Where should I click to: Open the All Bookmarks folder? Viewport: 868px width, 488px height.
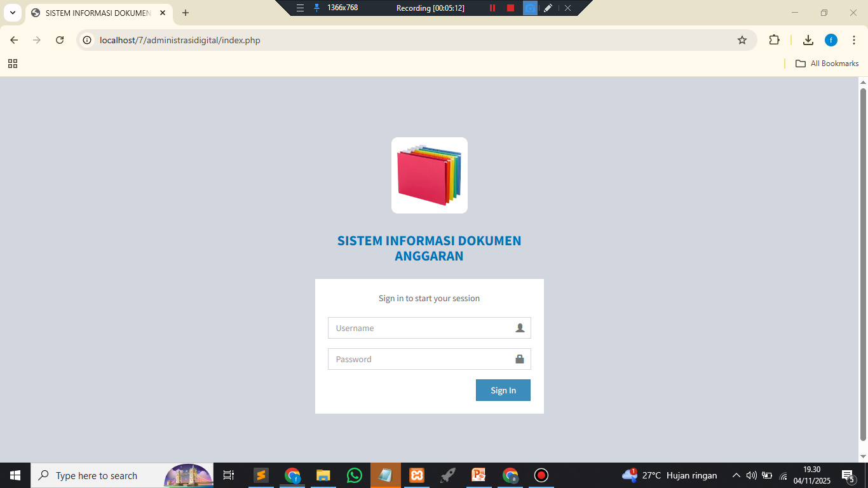coord(827,64)
